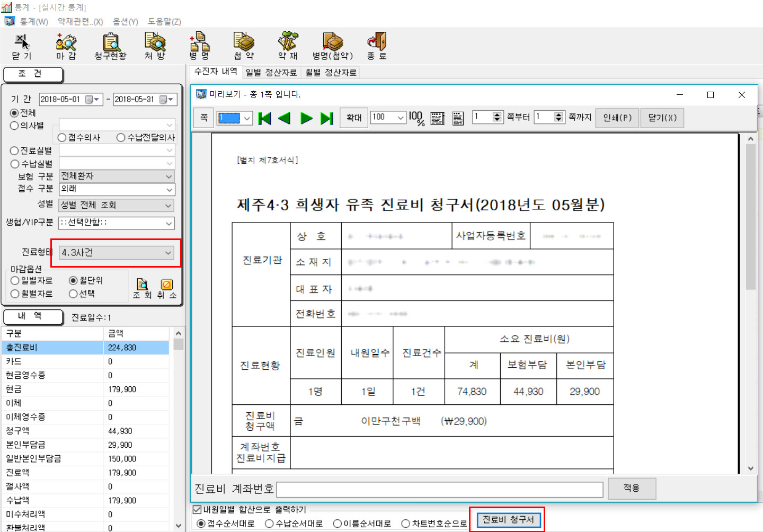
Task: Click the 취소 cancel icon
Action: click(x=166, y=288)
